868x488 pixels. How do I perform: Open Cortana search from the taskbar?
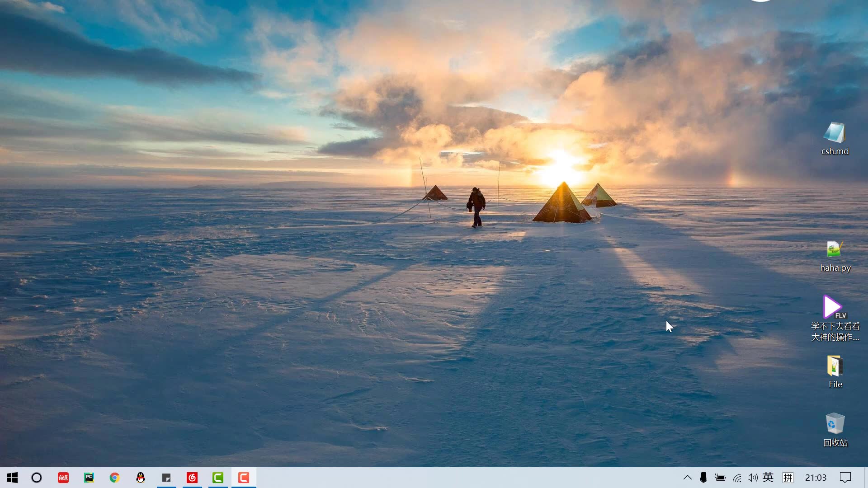click(37, 478)
